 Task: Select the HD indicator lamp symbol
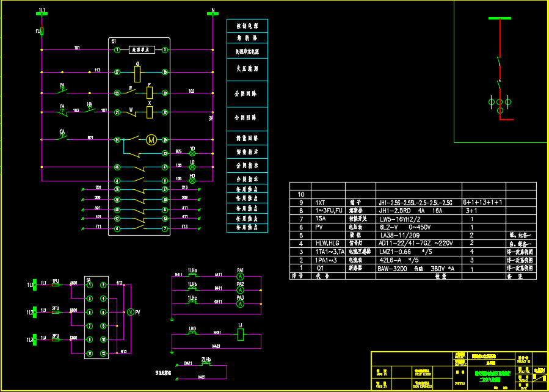click(x=192, y=181)
